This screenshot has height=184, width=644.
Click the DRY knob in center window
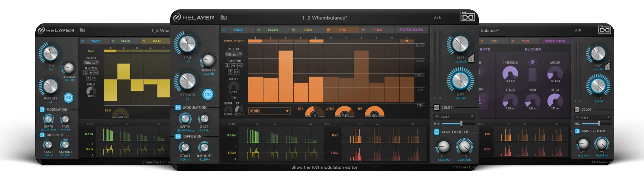(460, 80)
